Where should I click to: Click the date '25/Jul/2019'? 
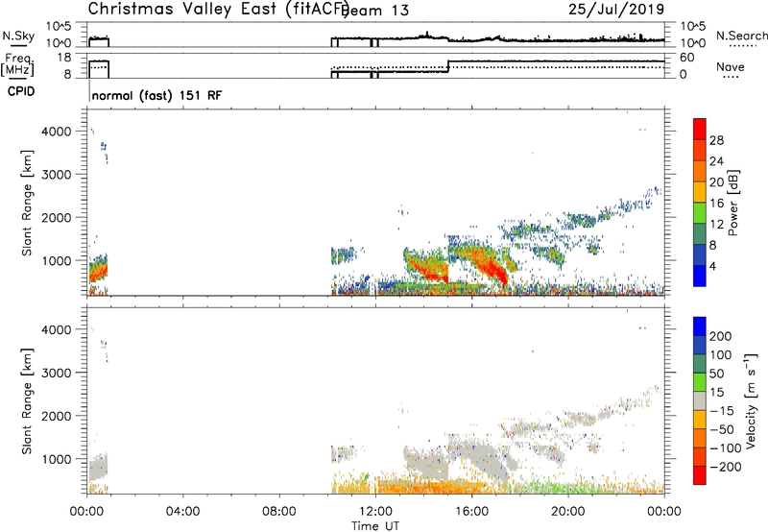pos(616,10)
